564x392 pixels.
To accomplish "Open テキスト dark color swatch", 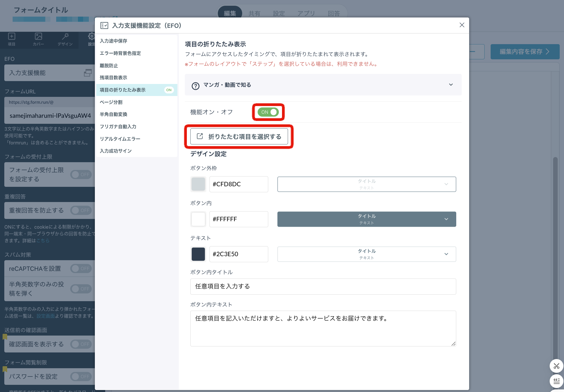I will [x=198, y=254].
